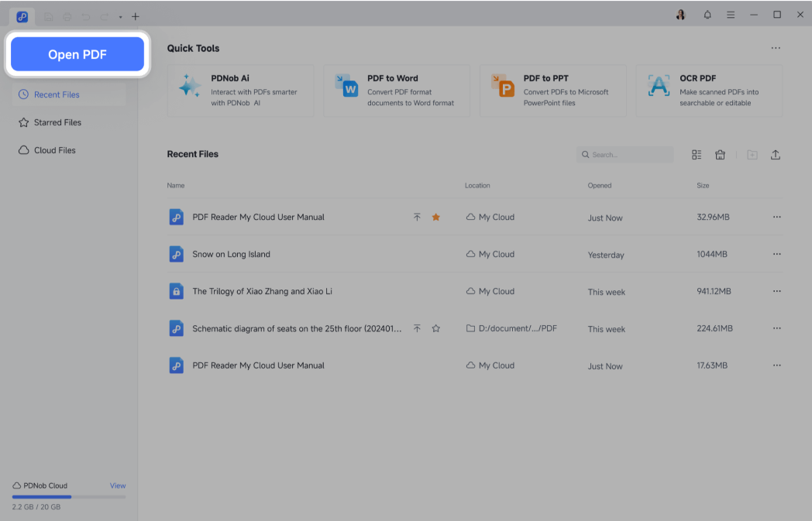The image size is (812, 521).
Task: Sort by Size column header
Action: (x=703, y=185)
